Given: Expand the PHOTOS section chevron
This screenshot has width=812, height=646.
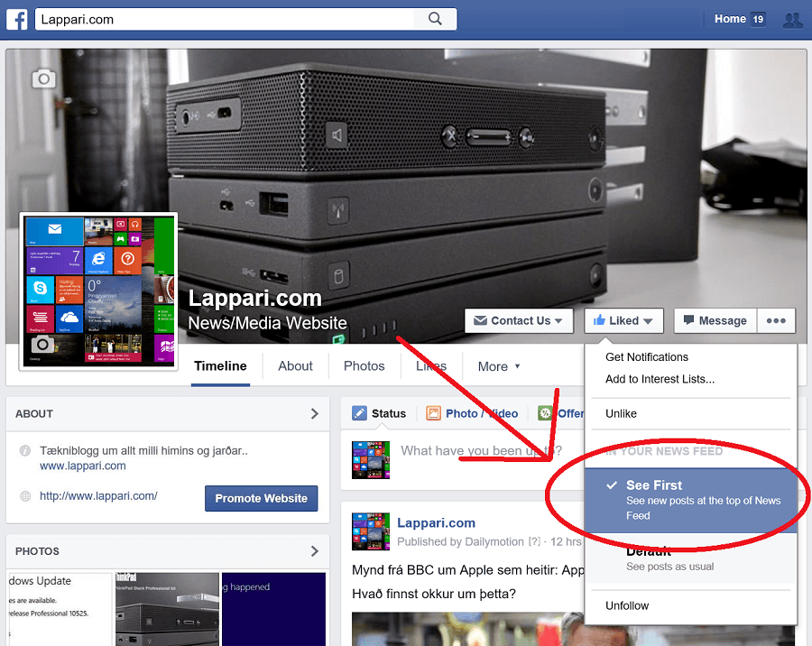Looking at the screenshot, I should coord(314,550).
